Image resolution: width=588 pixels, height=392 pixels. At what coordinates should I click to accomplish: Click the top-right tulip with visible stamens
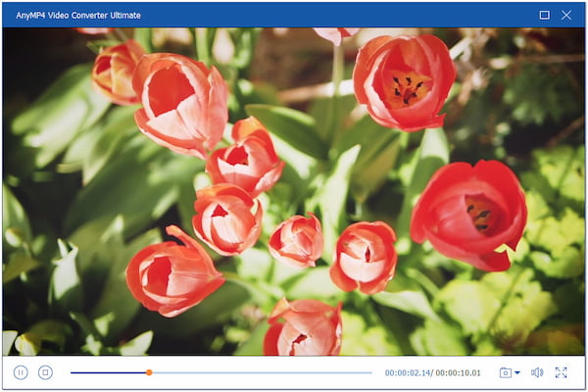click(x=404, y=83)
